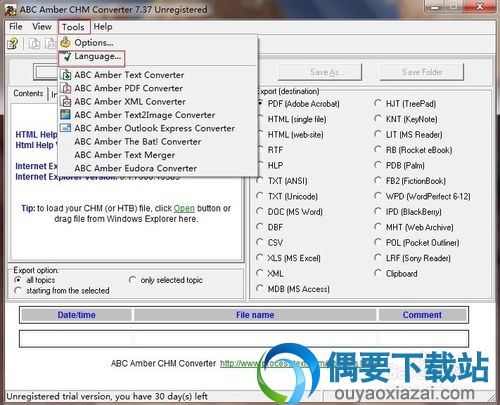This screenshot has width=500, height=405.
Task: Select TXT (Unicode) export format
Action: [287, 196]
